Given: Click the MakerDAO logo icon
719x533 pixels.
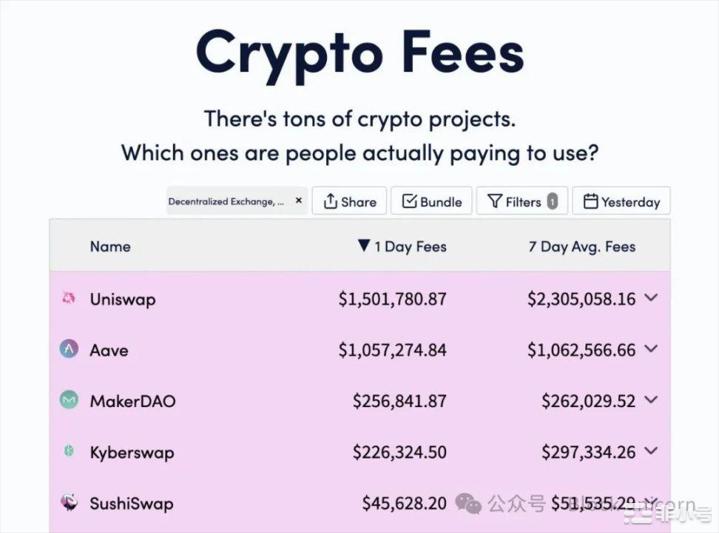Looking at the screenshot, I should 69,400.
